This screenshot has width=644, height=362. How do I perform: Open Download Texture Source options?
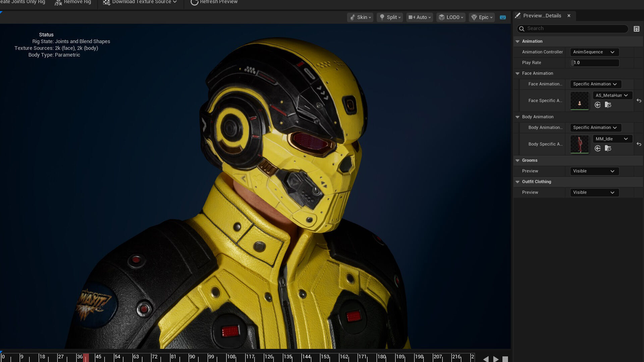click(140, 2)
